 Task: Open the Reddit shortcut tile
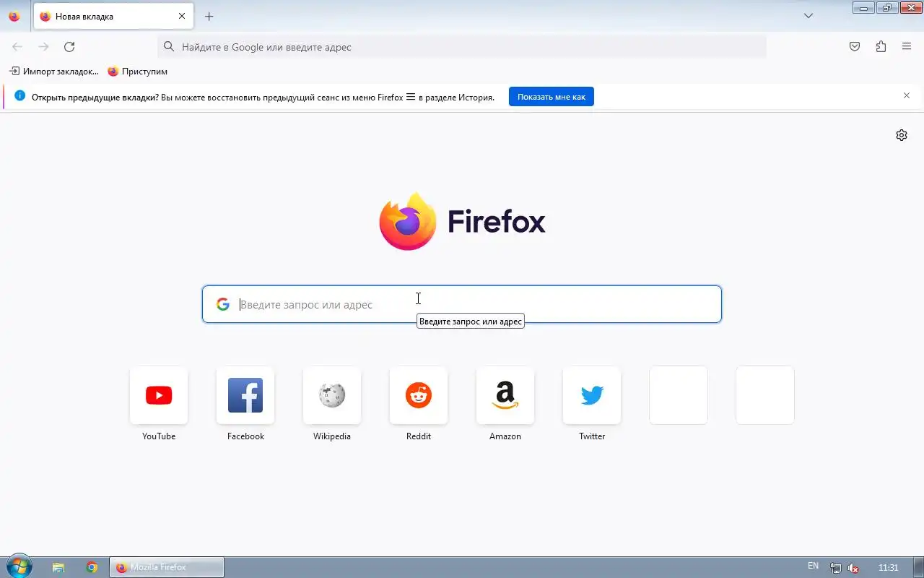[419, 395]
